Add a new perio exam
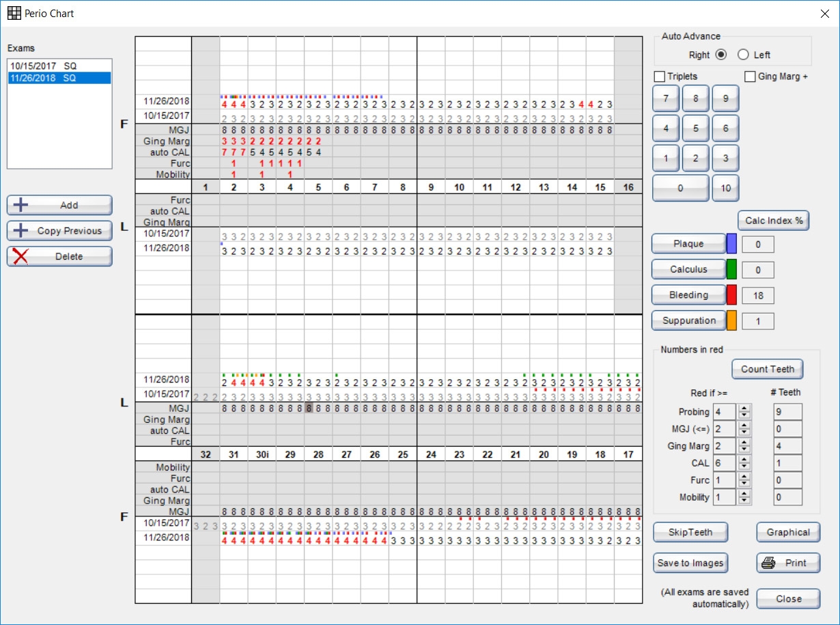 click(x=59, y=205)
